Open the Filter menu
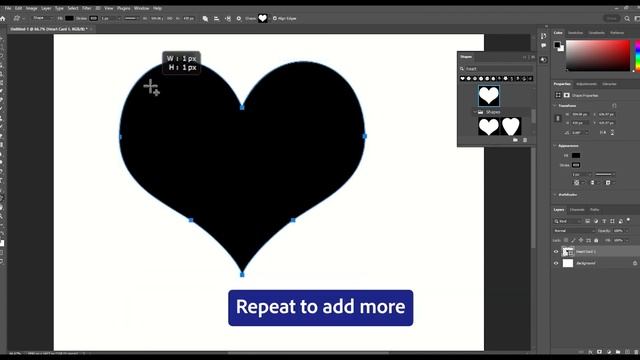Image resolution: width=640 pixels, height=360 pixels. tap(87, 8)
